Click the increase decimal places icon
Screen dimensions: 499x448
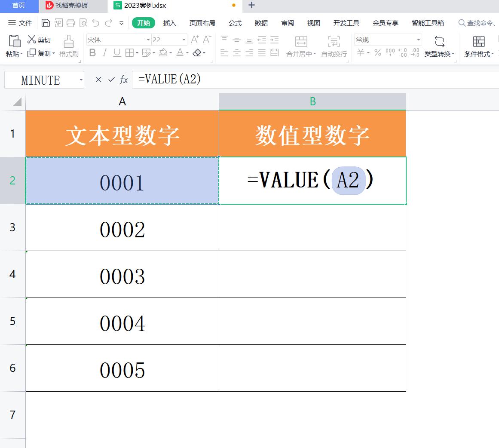pos(403,52)
